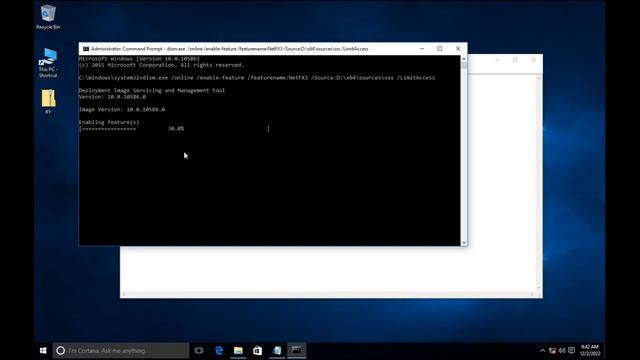Close the background white window
This screenshot has height=360, width=640.
[x=533, y=60]
